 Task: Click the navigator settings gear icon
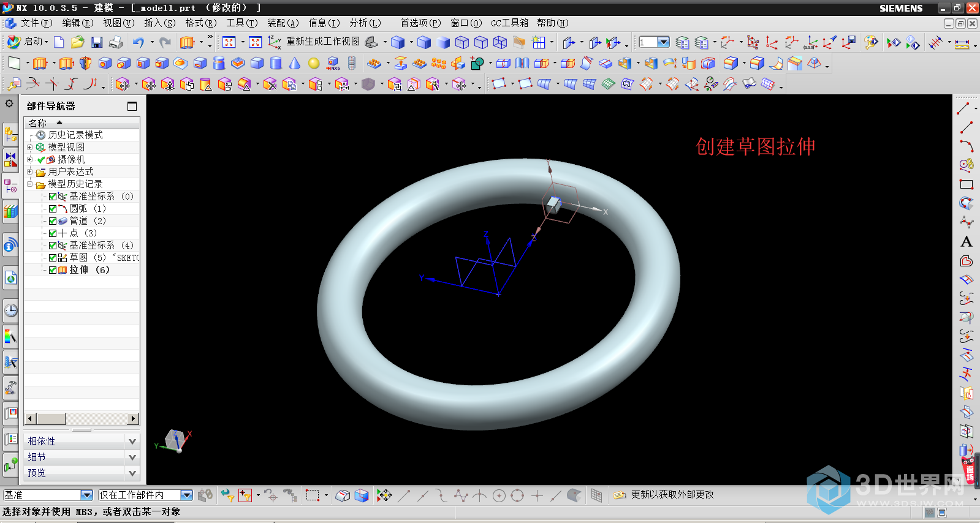pyautogui.click(x=9, y=103)
